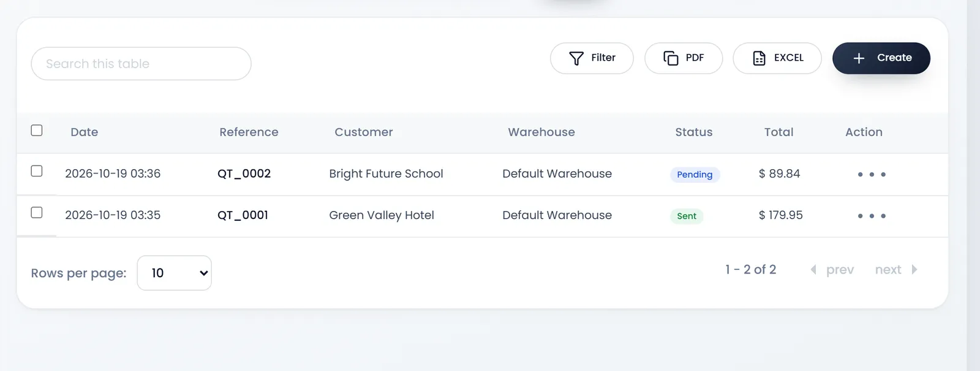Check the QT_0001 row checkbox
980x371 pixels.
tap(37, 212)
